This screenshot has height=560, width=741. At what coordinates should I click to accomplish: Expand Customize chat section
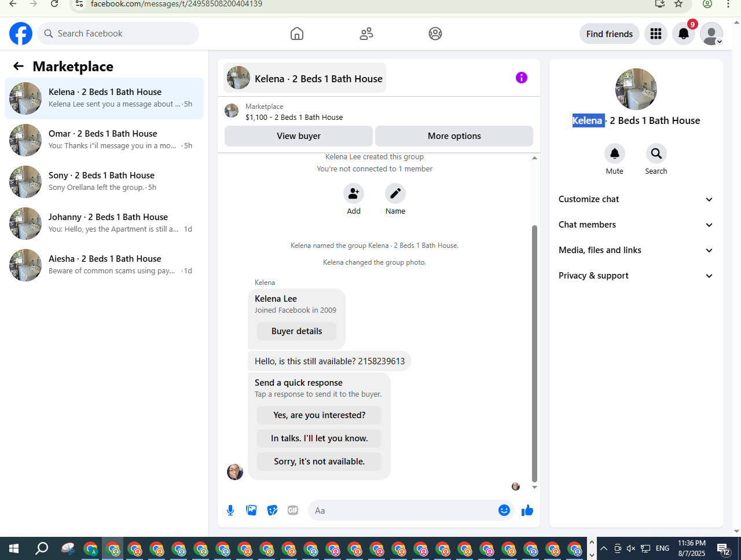click(x=636, y=199)
